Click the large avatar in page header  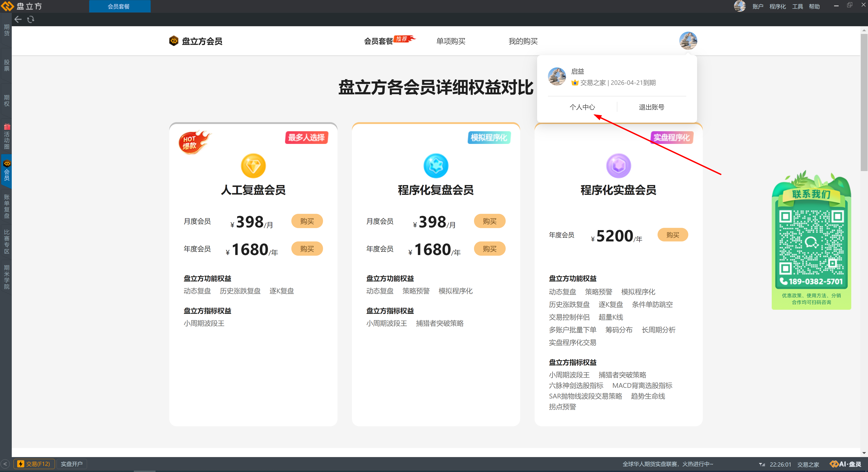(x=688, y=41)
